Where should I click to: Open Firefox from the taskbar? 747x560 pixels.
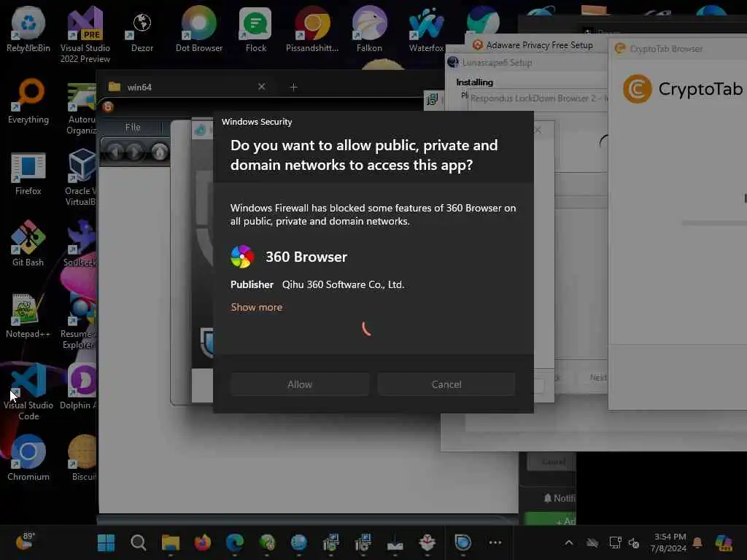click(203, 542)
